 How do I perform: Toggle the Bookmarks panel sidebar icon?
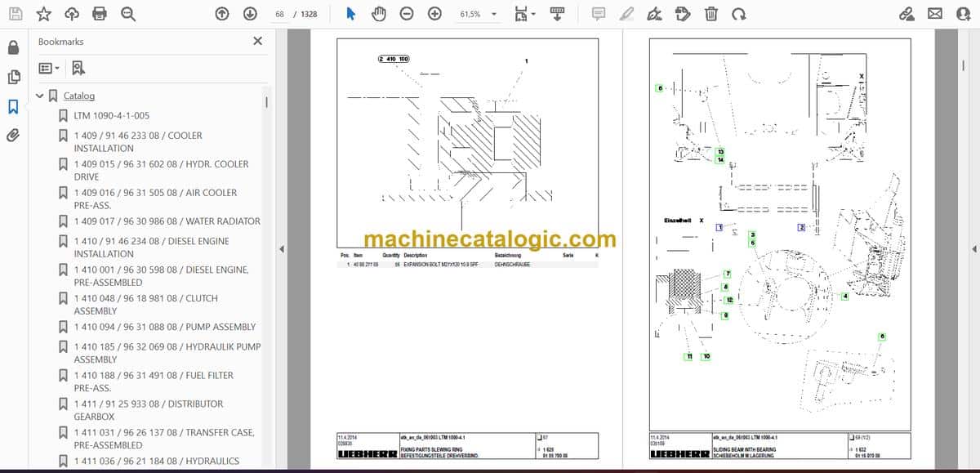(x=13, y=106)
